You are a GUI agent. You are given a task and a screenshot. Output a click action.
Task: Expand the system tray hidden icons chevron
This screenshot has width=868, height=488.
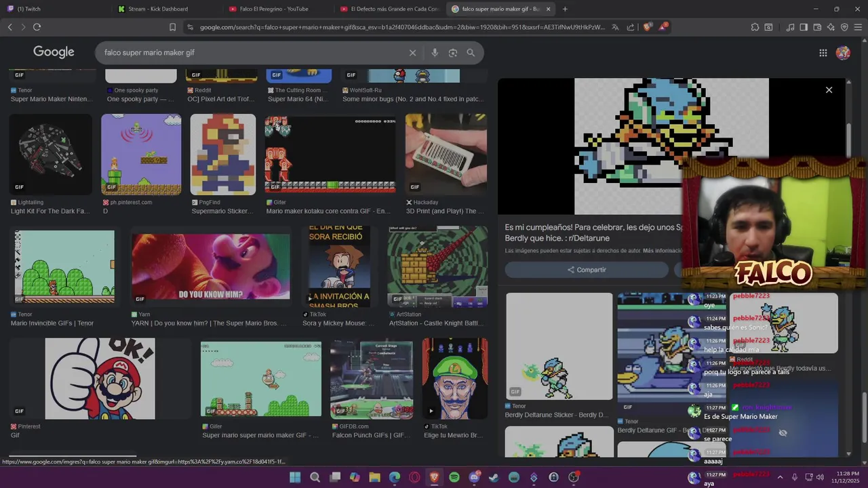(x=780, y=477)
